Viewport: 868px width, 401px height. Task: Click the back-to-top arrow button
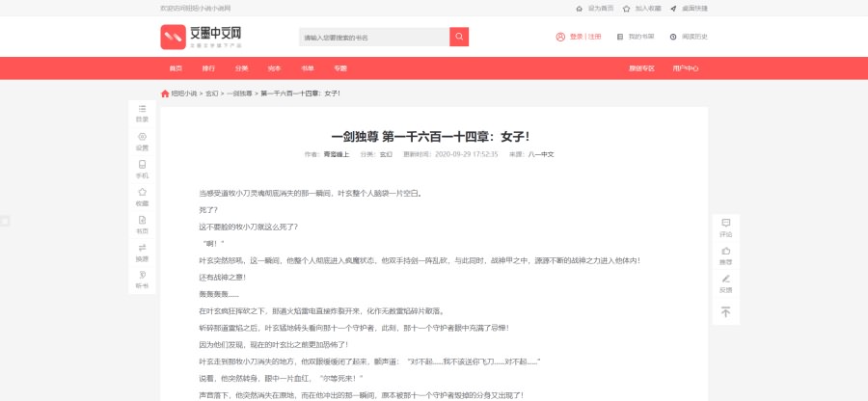click(725, 311)
